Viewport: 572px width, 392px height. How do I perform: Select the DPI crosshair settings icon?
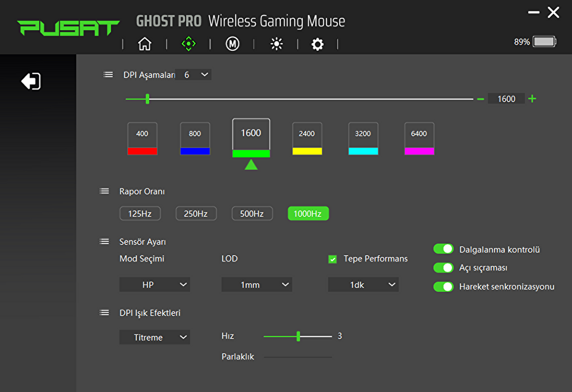point(189,44)
